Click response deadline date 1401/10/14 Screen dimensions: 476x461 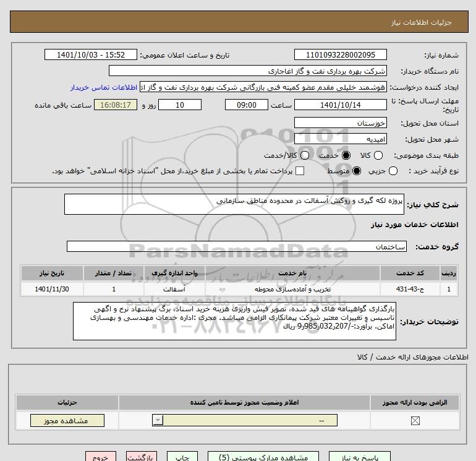pyautogui.click(x=340, y=105)
